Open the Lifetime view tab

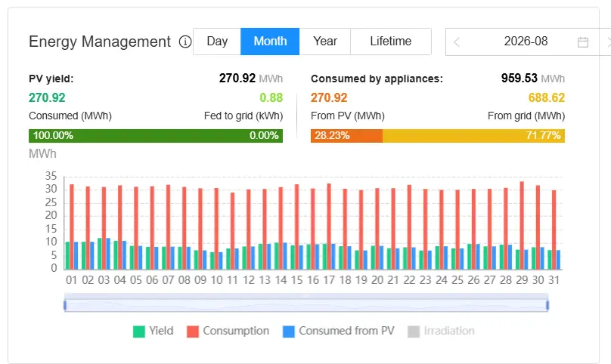coord(391,42)
